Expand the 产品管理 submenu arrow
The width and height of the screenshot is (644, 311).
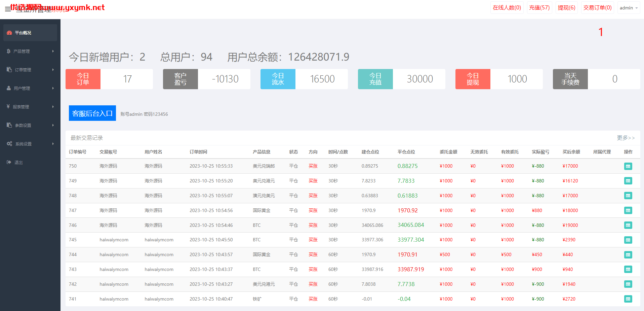point(53,51)
